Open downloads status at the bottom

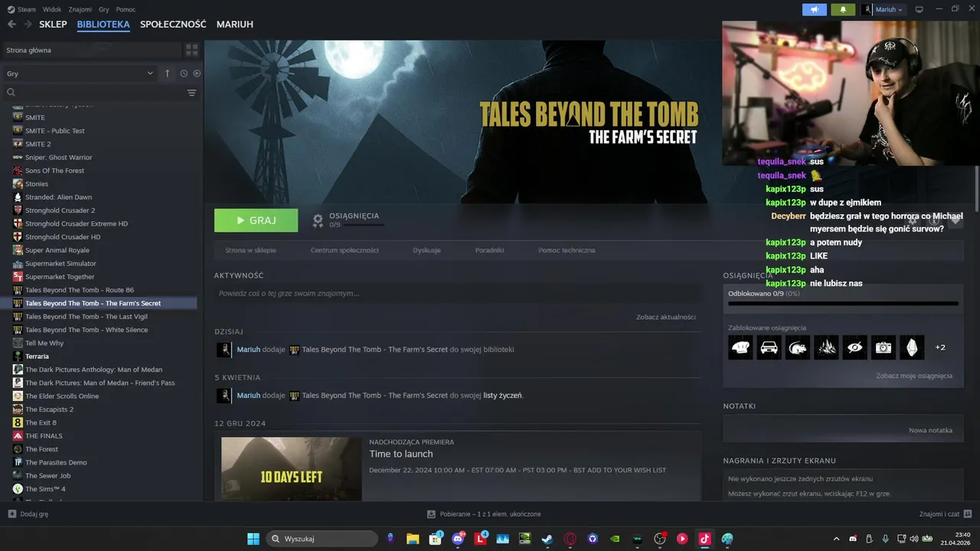pos(484,514)
